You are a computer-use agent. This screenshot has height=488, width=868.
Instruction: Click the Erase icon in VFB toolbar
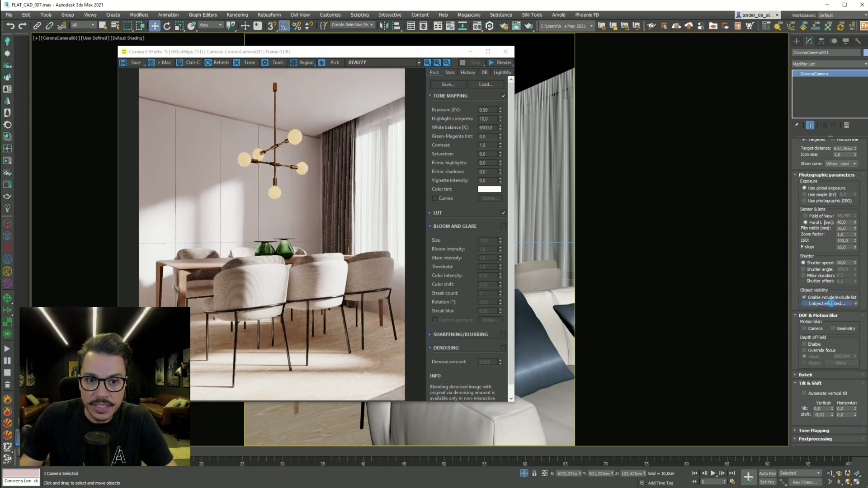click(x=236, y=62)
